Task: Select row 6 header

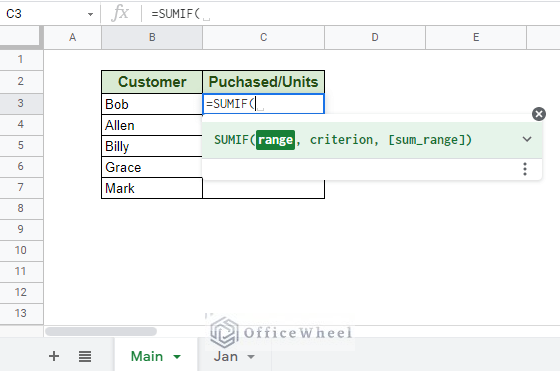Action: [x=21, y=166]
